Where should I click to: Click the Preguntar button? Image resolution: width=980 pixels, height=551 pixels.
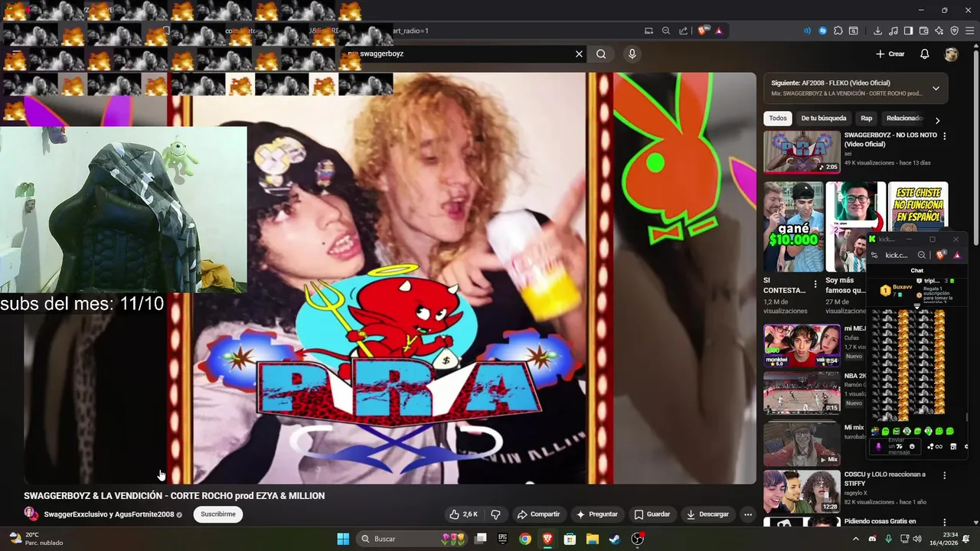point(597,514)
